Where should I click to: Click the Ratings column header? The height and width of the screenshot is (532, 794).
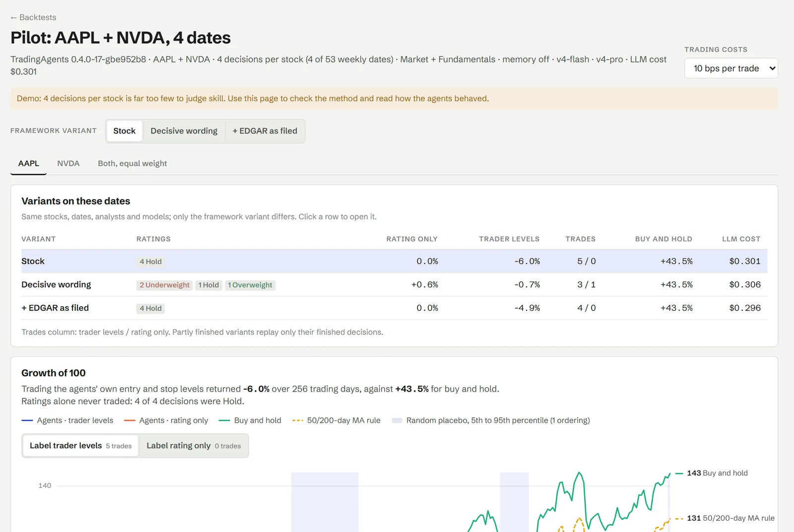[x=153, y=239]
